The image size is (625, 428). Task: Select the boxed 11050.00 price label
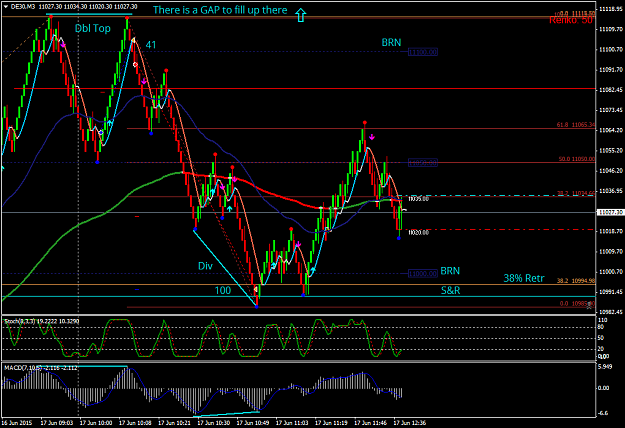(x=423, y=163)
